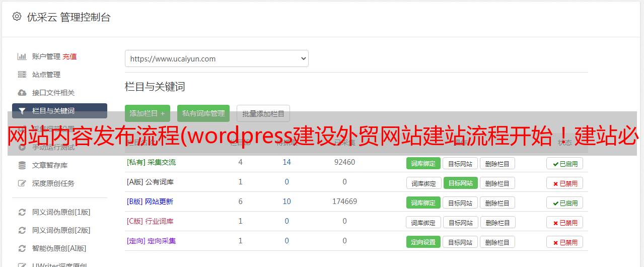Toggle 已启用 status of 采集交流

click(565, 163)
